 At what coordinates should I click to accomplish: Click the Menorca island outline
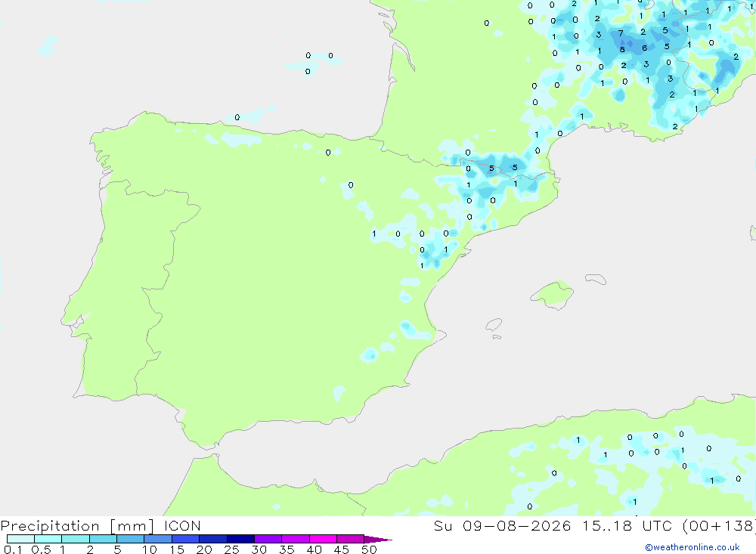596,279
